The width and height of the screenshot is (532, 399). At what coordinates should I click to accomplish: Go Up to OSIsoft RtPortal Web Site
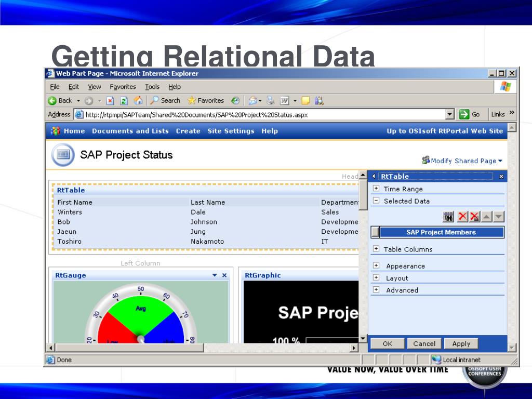click(445, 131)
